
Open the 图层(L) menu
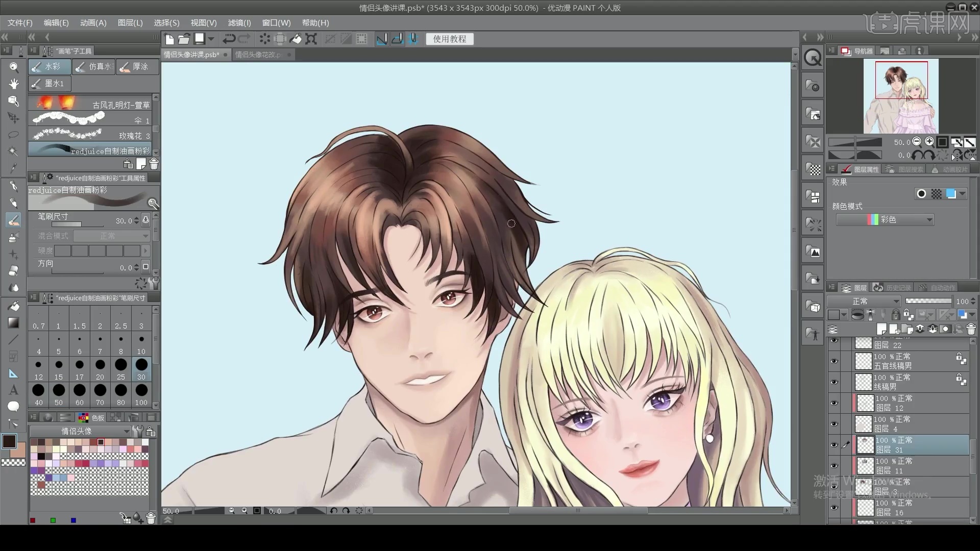pos(130,23)
